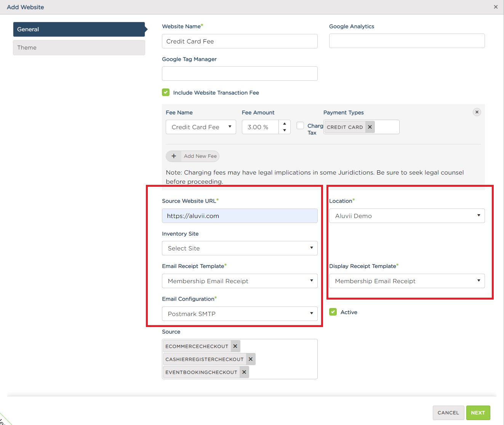Open the Fee Name dropdown
Screen dimensions: 504x425
tap(201, 127)
